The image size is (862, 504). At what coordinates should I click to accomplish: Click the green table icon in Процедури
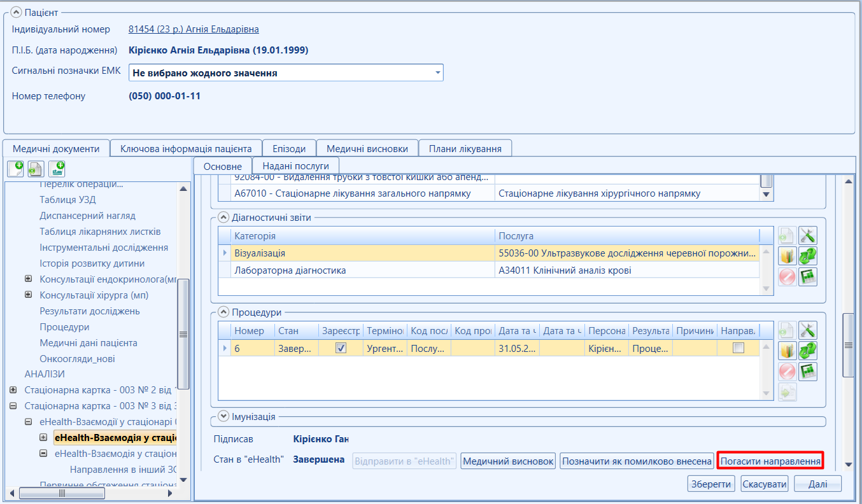pos(808,371)
